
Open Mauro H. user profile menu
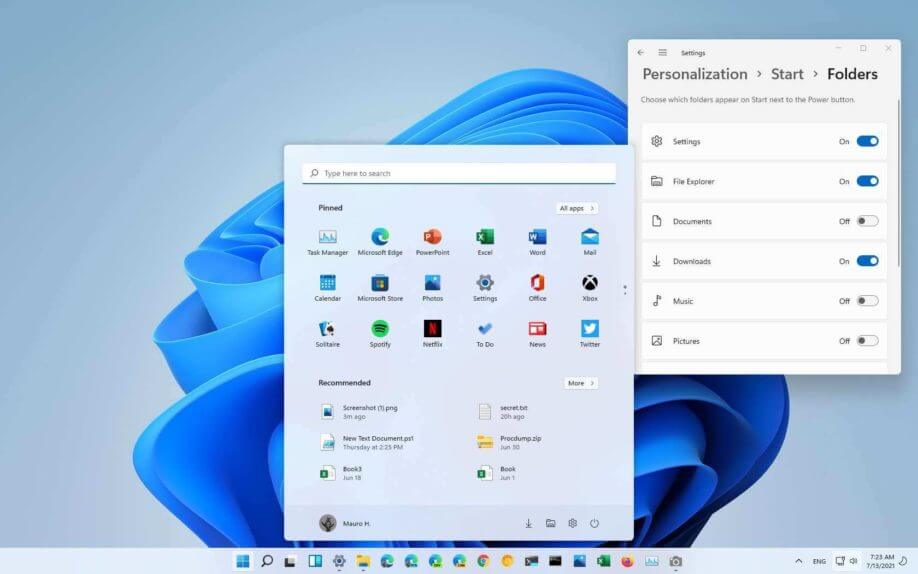coord(345,523)
